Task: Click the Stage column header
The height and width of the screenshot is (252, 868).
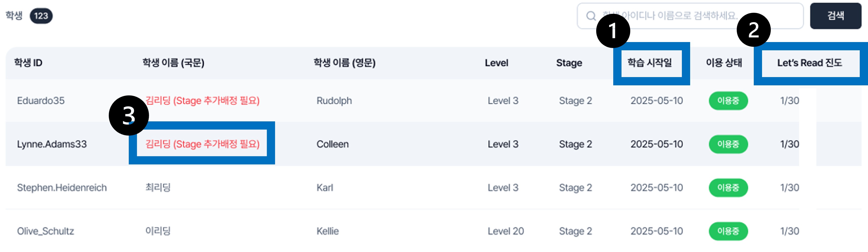Action: (569, 63)
